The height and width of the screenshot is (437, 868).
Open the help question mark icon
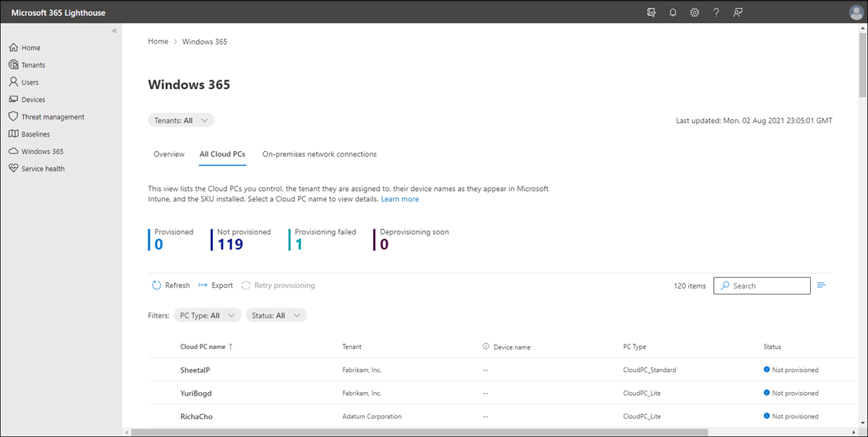point(716,12)
